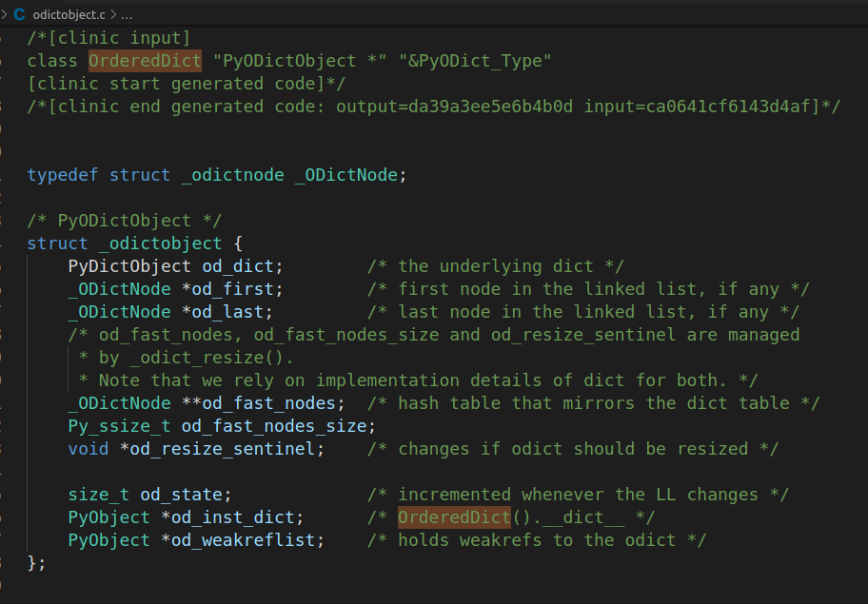
Task: Click od_fast_nodes_size member
Action: coord(274,426)
